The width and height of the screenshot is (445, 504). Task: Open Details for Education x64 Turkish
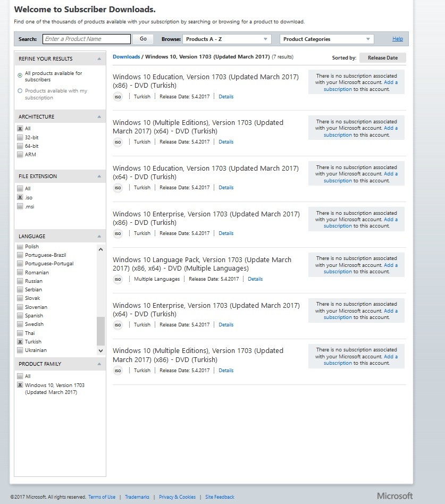pyautogui.click(x=226, y=188)
